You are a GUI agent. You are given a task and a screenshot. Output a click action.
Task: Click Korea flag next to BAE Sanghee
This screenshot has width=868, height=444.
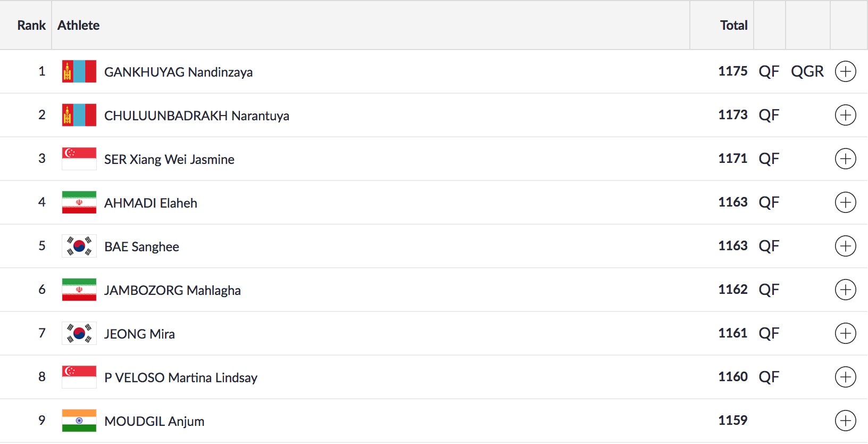point(79,246)
